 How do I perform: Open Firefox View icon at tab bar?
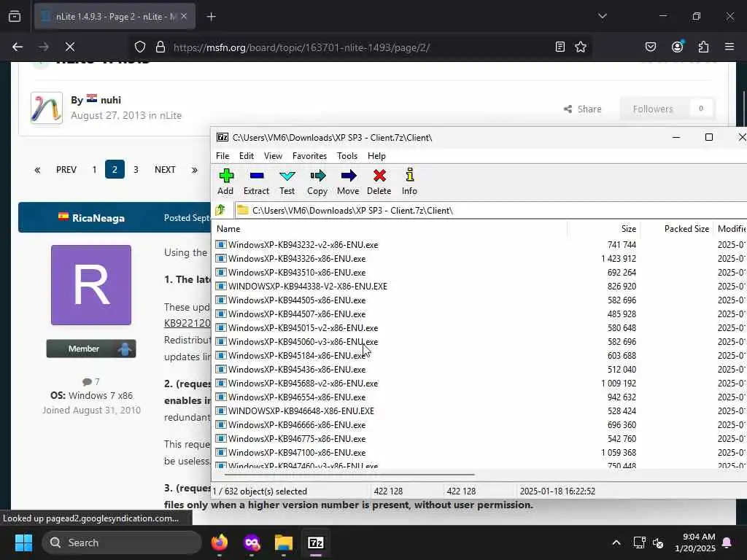[15, 17]
